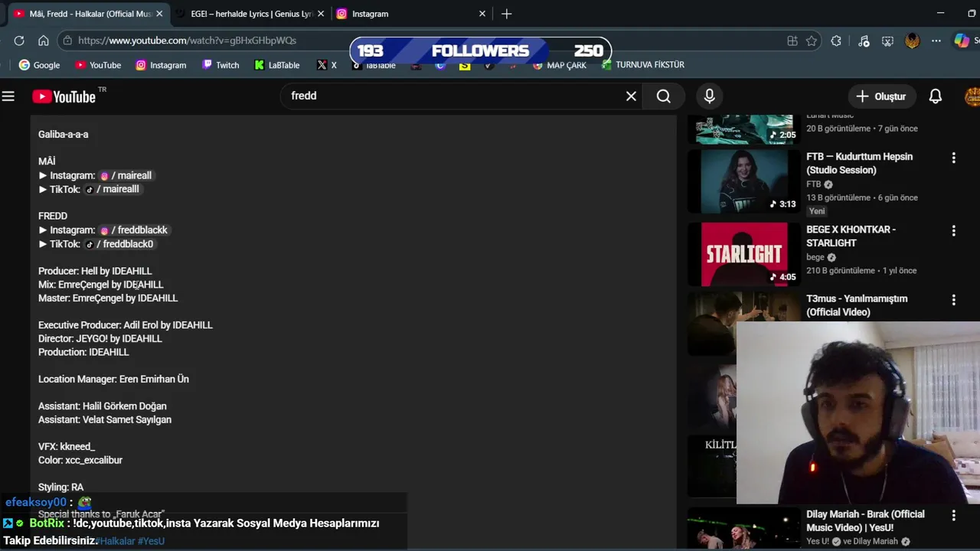Go to the browser home page icon
The image size is (980, 551).
pos(44,41)
